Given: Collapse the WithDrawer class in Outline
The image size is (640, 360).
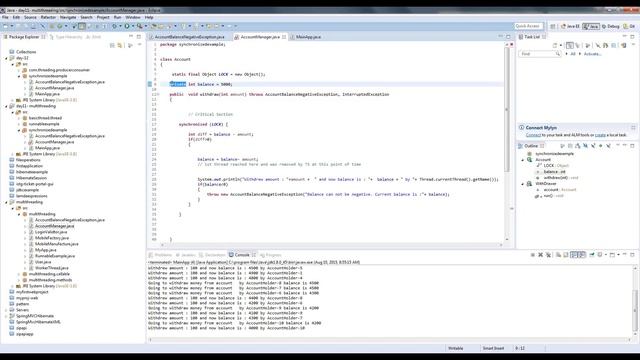Looking at the screenshot, I should pyautogui.click(x=523, y=184).
